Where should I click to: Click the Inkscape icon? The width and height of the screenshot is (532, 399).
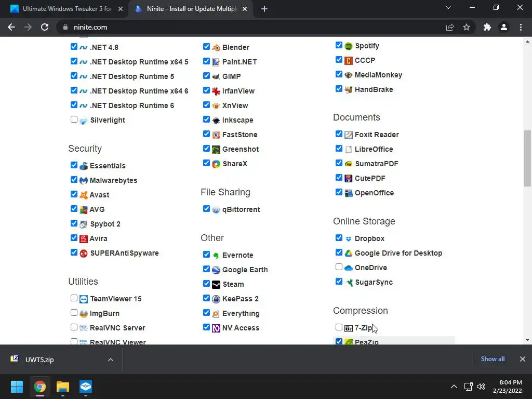216,121
